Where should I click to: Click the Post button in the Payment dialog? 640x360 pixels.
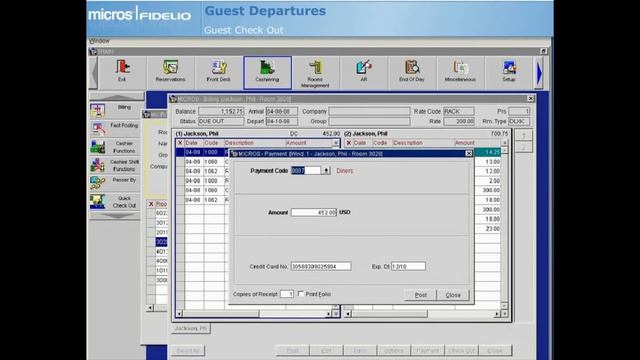coord(420,295)
